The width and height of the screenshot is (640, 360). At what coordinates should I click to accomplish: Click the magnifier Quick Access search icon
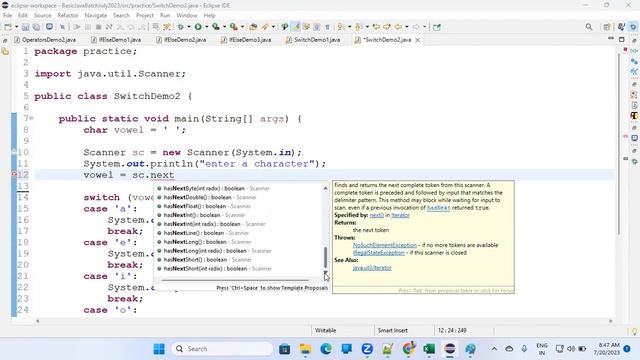coord(589,27)
